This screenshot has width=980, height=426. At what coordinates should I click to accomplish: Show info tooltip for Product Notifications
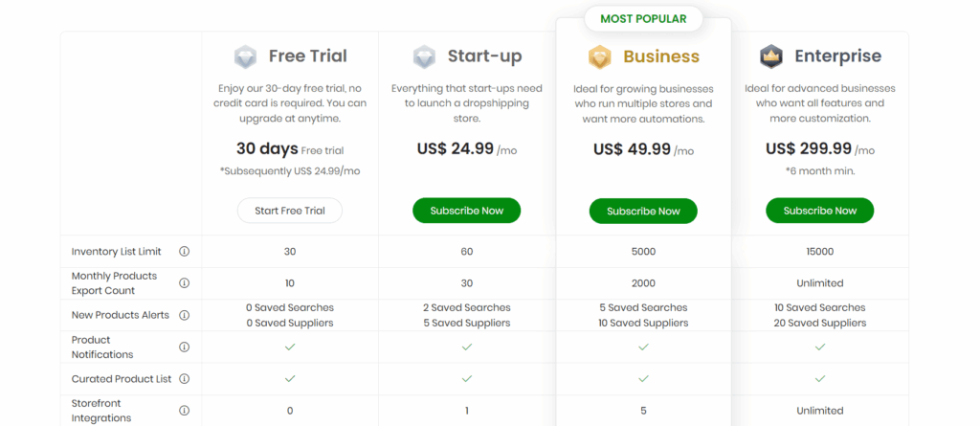pyautogui.click(x=185, y=348)
